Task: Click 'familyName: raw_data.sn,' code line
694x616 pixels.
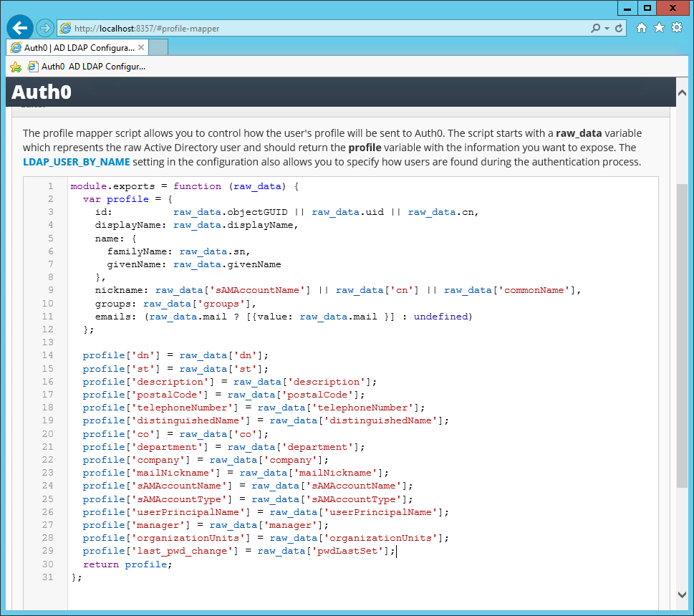Action: tap(179, 251)
